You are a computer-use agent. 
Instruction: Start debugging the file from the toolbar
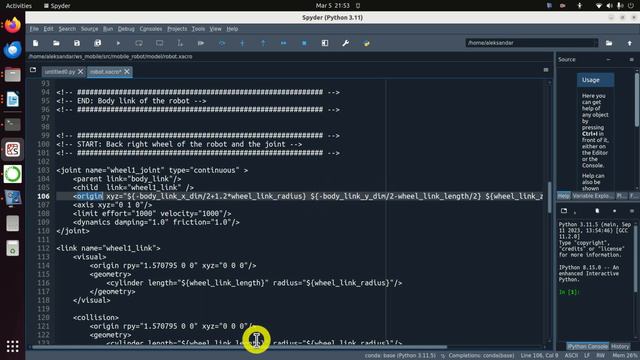click(x=201, y=43)
